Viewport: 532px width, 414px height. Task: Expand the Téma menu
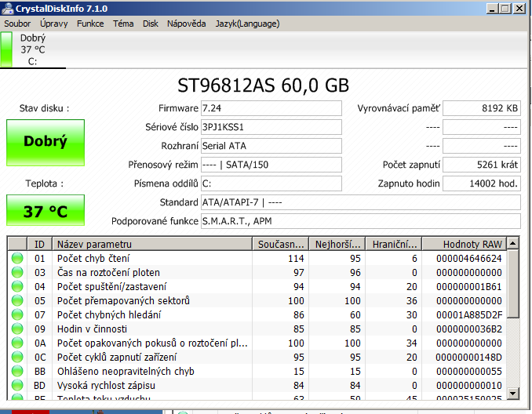(x=123, y=24)
